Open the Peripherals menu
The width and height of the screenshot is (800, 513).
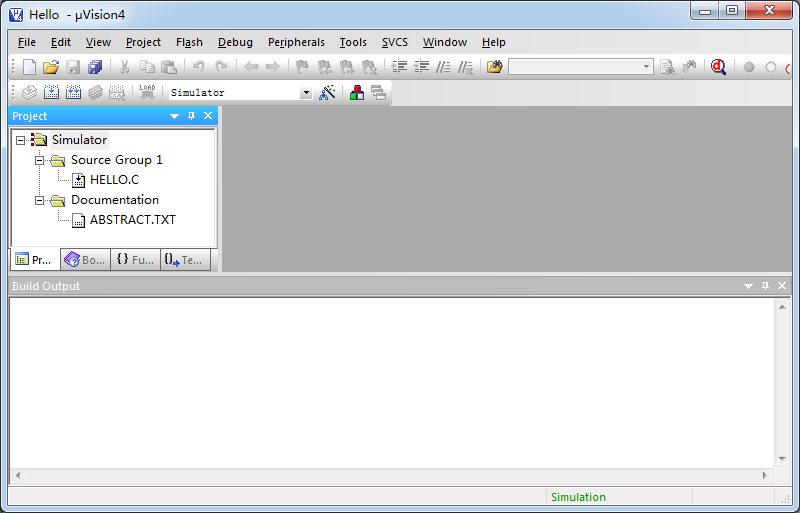[296, 42]
